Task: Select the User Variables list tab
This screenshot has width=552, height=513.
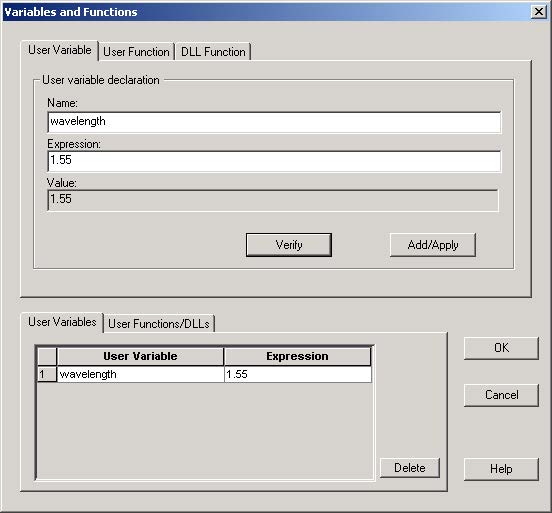Action: [x=62, y=322]
